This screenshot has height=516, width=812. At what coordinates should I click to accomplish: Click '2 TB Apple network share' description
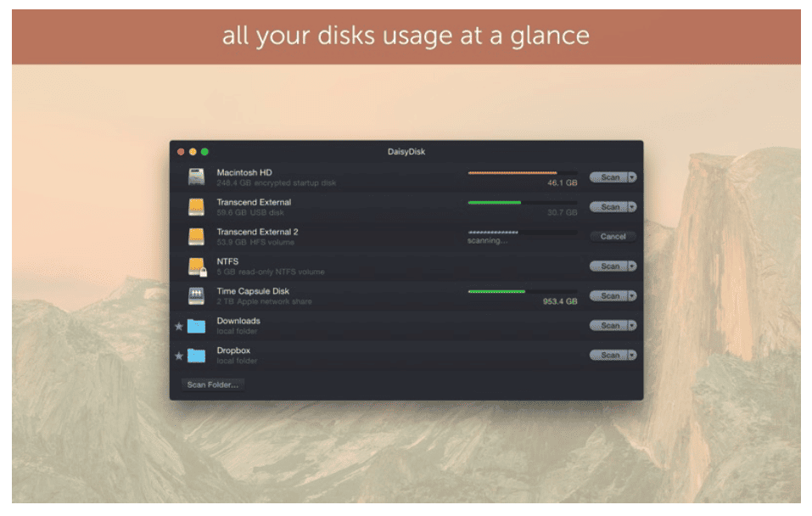264,301
